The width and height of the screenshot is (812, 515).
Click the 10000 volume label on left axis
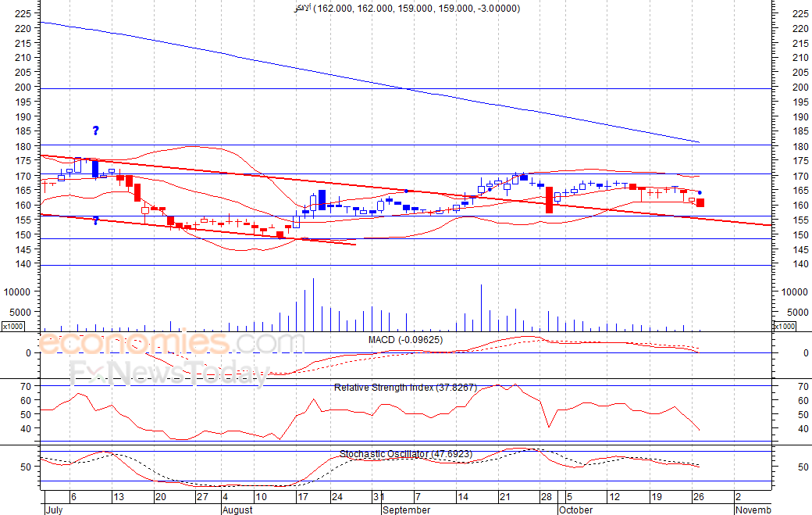[x=17, y=292]
